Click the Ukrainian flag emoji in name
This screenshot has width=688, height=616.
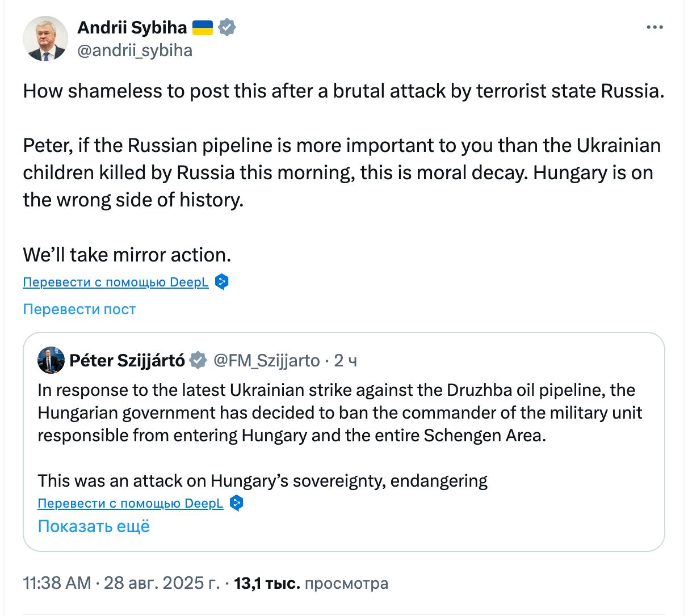(203, 27)
